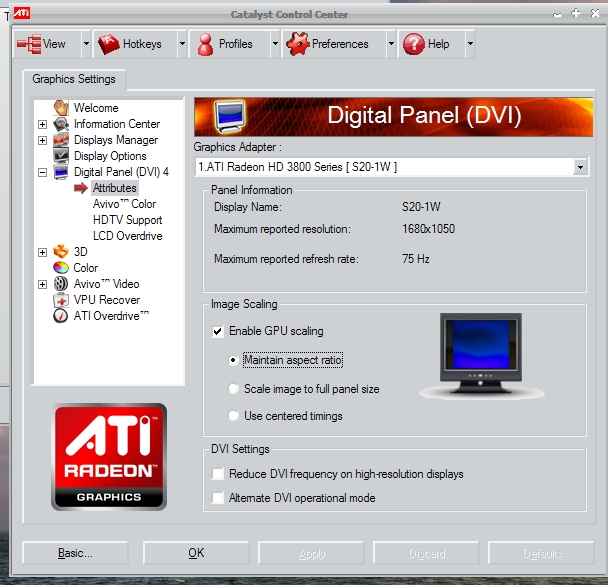608x585 pixels.
Task: Open LCD Overdrive page
Action: click(x=128, y=236)
